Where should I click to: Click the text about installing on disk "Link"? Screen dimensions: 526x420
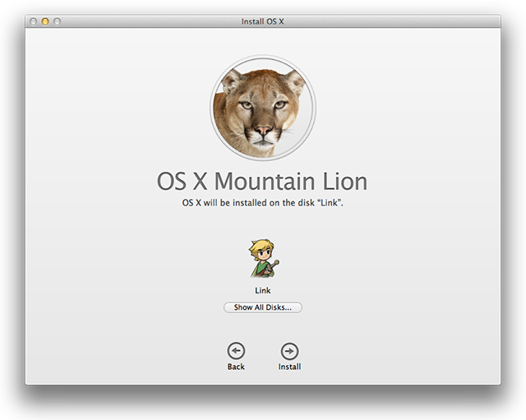coord(263,203)
